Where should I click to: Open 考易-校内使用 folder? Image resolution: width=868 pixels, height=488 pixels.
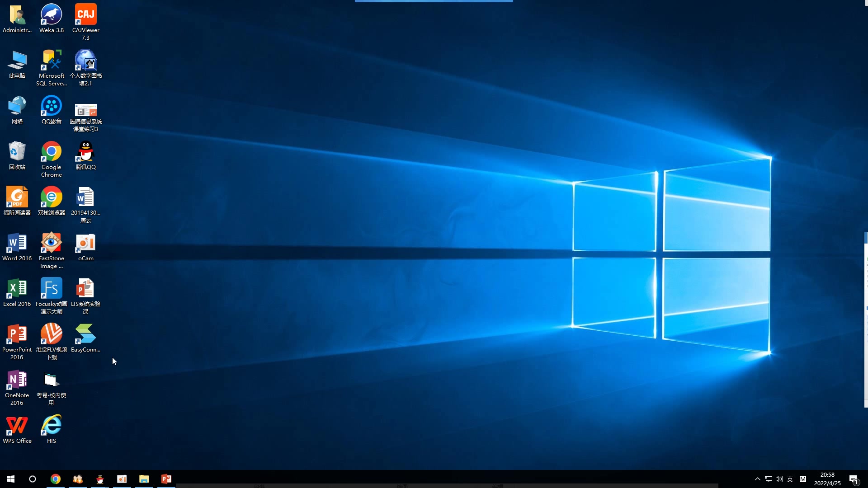point(51,388)
